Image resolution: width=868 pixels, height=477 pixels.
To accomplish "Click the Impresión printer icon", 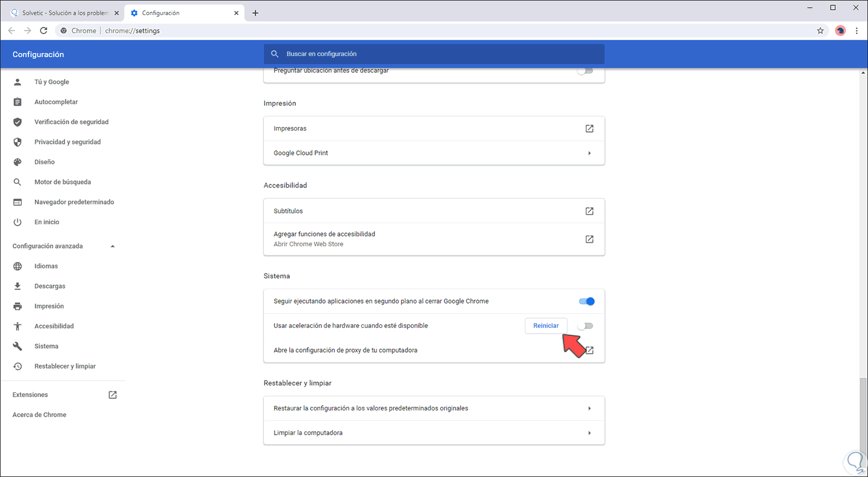I will coord(17,306).
